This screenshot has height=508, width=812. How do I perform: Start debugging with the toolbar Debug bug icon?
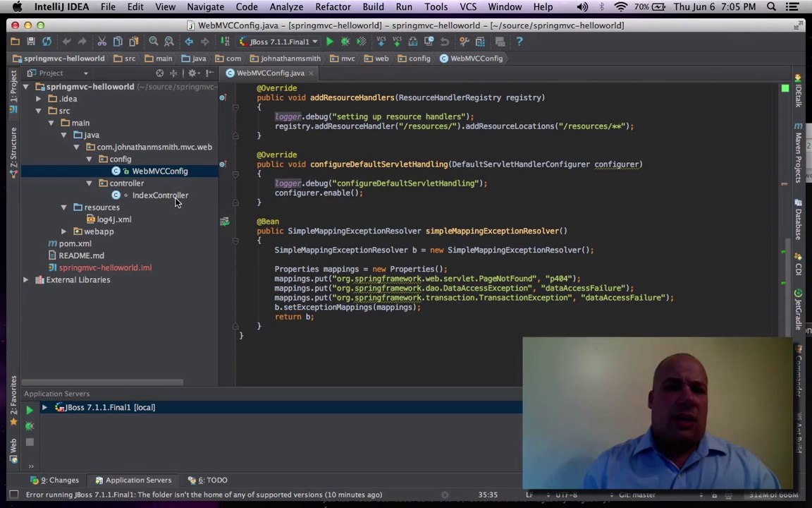pos(345,42)
